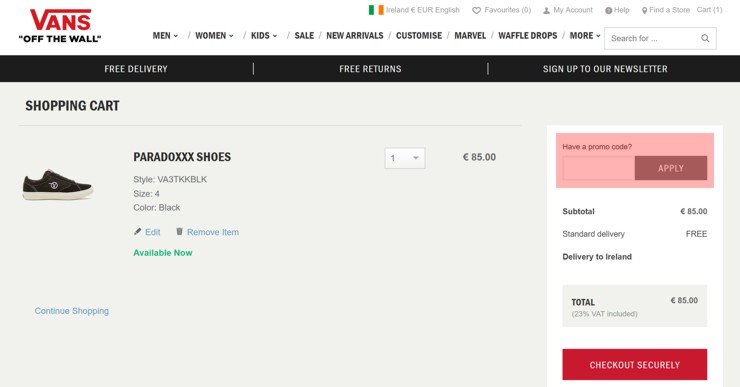Image resolution: width=740 pixels, height=387 pixels.
Task: Expand the KIDS menu chevron
Action: point(275,36)
